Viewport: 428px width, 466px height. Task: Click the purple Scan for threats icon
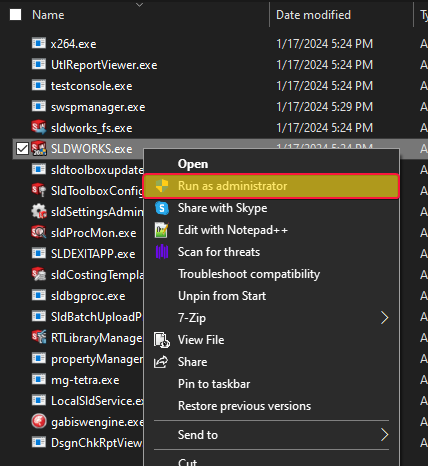pyautogui.click(x=162, y=252)
